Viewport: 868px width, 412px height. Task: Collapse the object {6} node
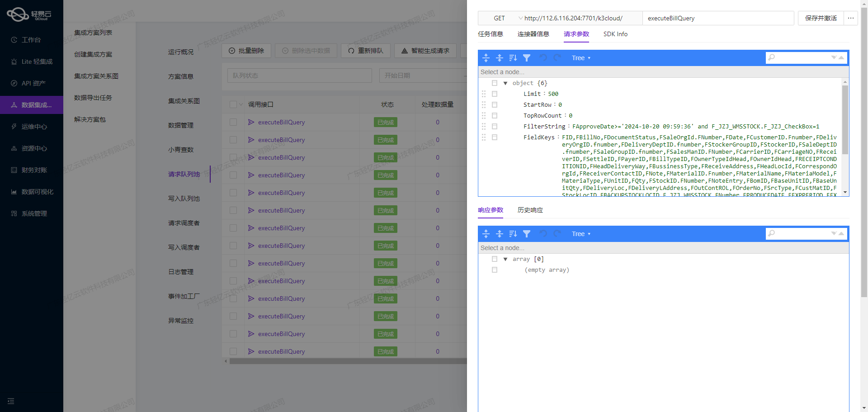coord(505,83)
